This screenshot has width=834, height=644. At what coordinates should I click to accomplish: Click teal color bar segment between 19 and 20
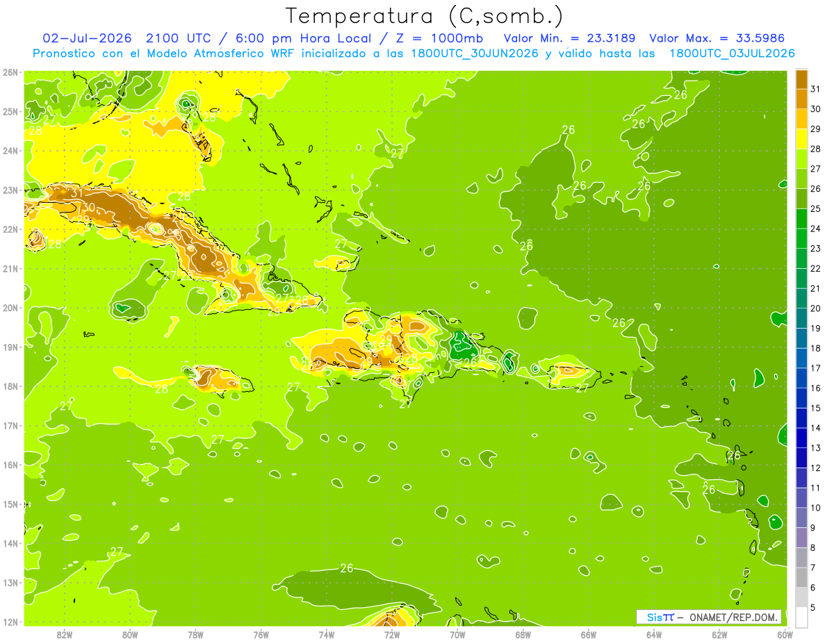[x=801, y=318]
